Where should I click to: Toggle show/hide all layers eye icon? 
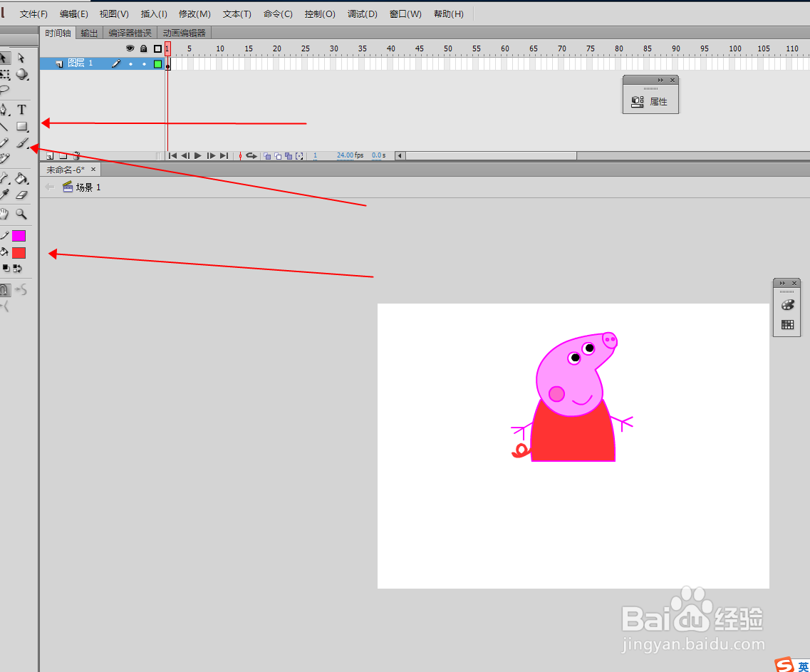pos(130,48)
